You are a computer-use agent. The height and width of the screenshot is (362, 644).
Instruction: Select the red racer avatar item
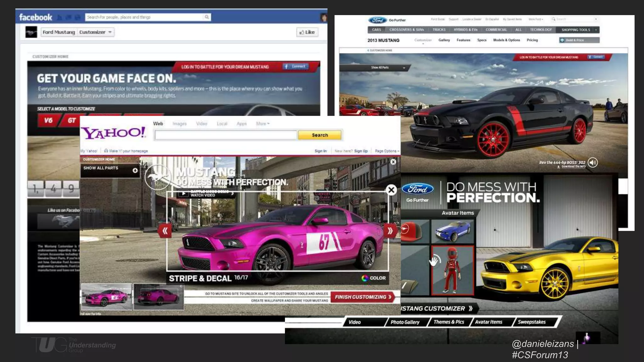coord(452,270)
